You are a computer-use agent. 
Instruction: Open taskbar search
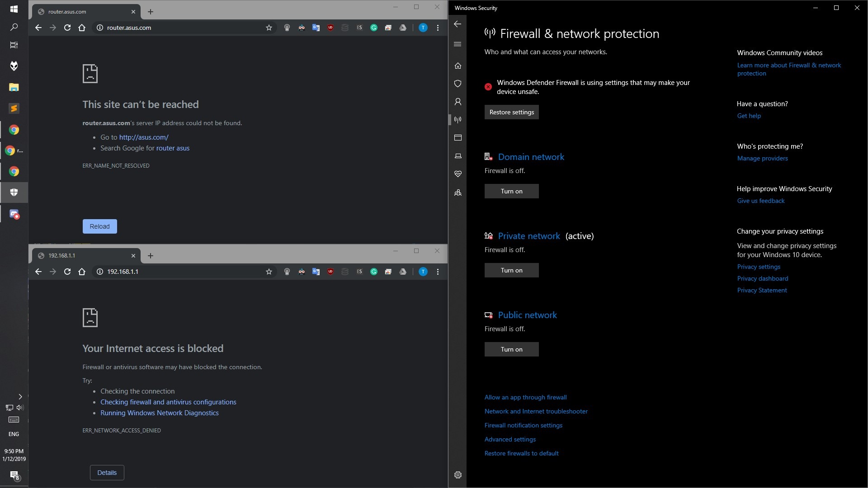click(x=14, y=27)
